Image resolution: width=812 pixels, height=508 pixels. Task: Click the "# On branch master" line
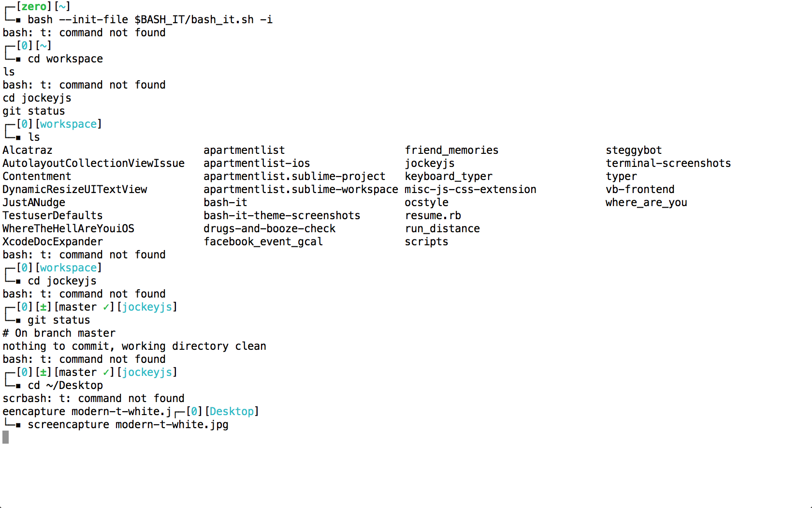(59, 333)
